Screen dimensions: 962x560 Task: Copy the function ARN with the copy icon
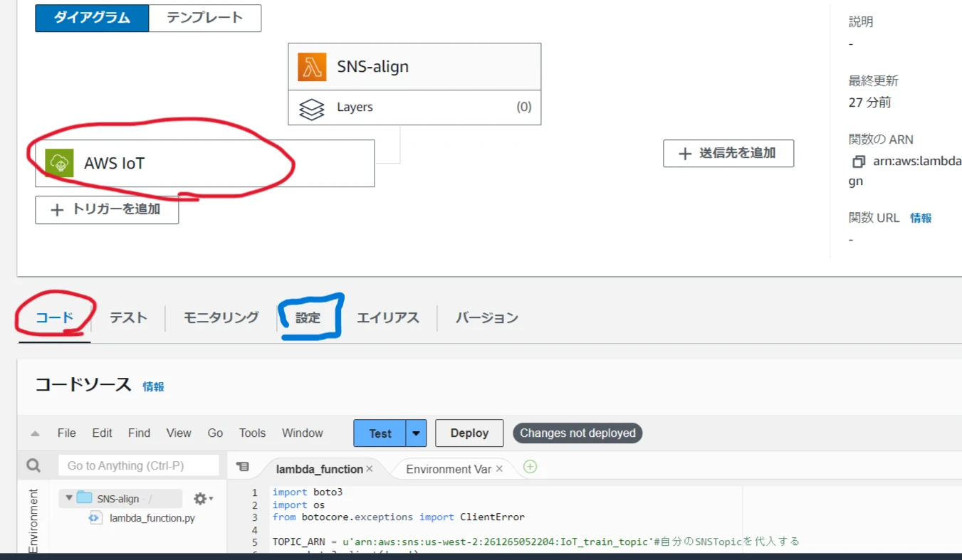tap(859, 162)
